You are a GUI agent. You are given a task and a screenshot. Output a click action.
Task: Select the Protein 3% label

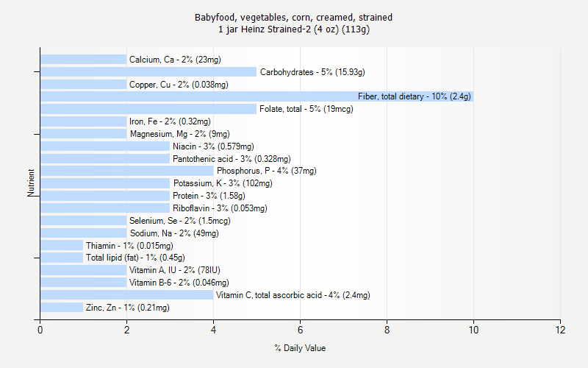point(209,196)
